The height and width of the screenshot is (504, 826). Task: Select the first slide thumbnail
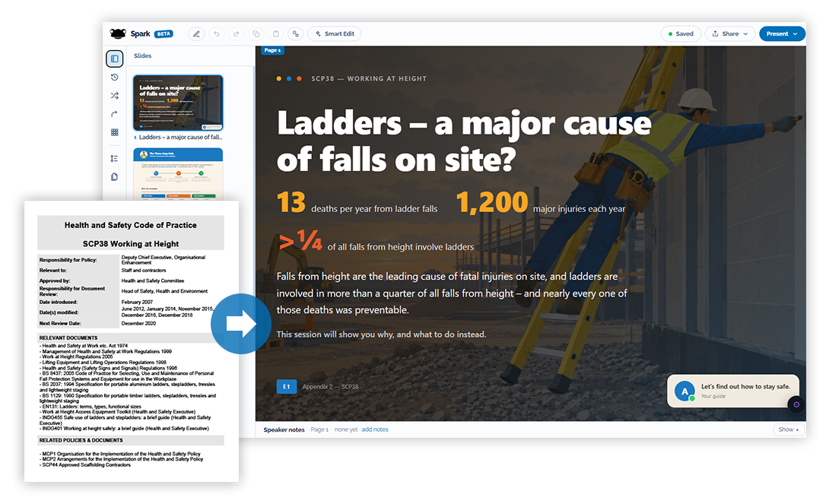tap(178, 103)
